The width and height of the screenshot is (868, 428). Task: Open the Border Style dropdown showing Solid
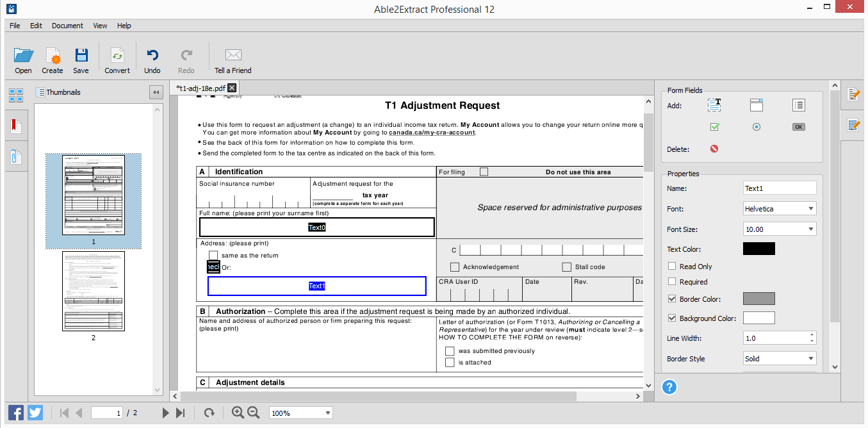tap(780, 358)
